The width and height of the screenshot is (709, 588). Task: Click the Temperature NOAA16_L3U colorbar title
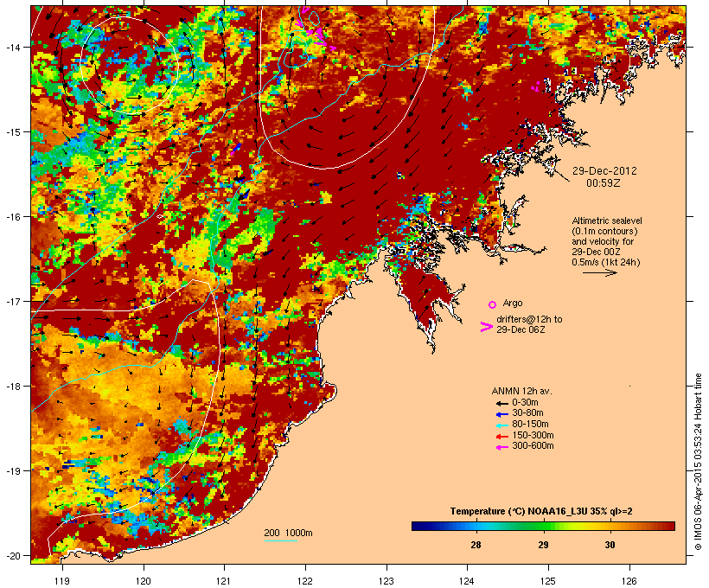(541, 512)
